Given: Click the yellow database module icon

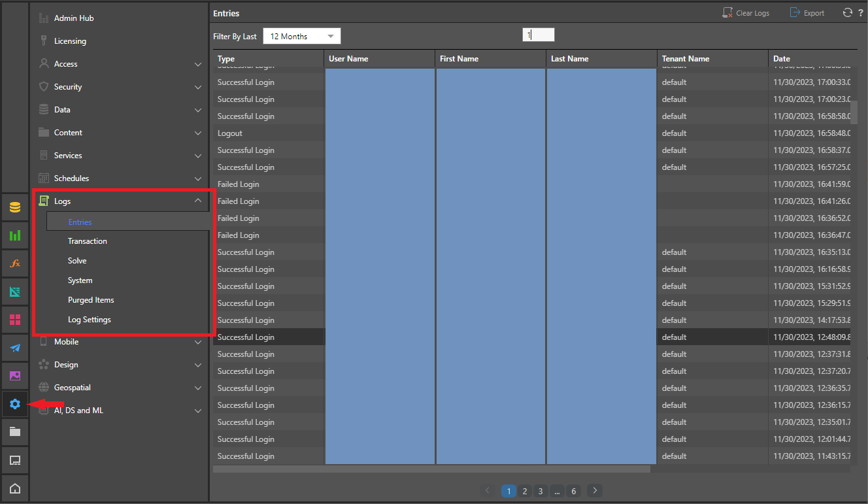Looking at the screenshot, I should [15, 208].
